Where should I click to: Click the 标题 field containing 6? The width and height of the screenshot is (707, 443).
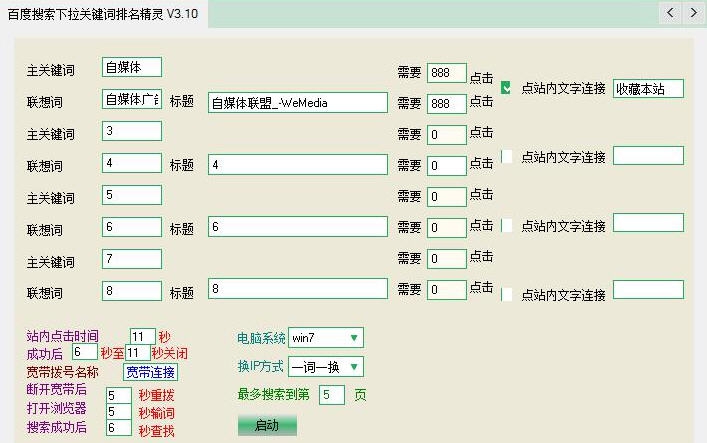point(298,226)
